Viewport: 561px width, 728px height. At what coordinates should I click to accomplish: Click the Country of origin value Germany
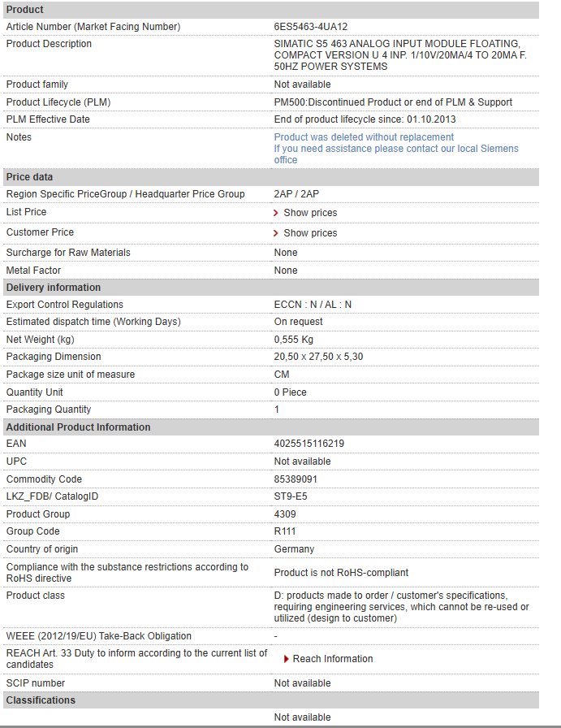click(x=294, y=549)
